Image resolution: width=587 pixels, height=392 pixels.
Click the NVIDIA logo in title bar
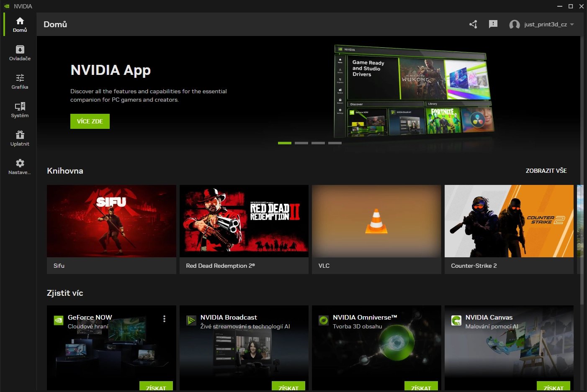pos(6,6)
